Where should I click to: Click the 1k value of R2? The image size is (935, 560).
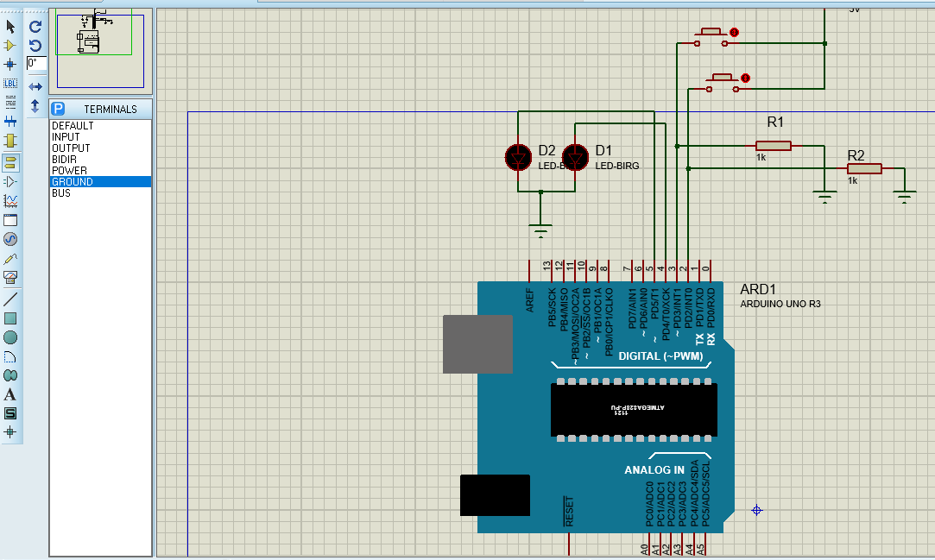[x=853, y=180]
